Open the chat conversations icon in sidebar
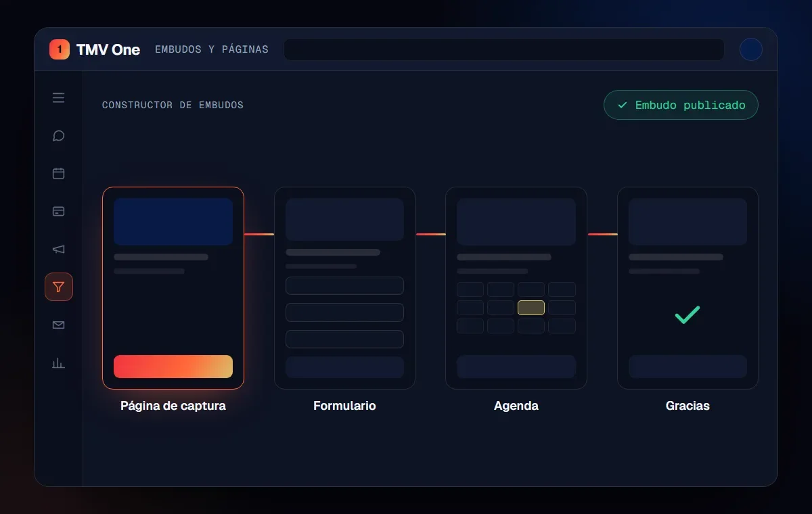This screenshot has height=514, width=812. pos(59,136)
